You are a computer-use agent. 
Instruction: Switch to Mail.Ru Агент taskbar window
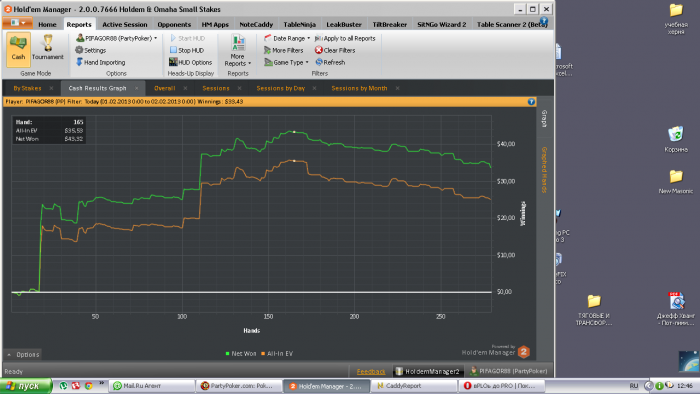(152, 386)
